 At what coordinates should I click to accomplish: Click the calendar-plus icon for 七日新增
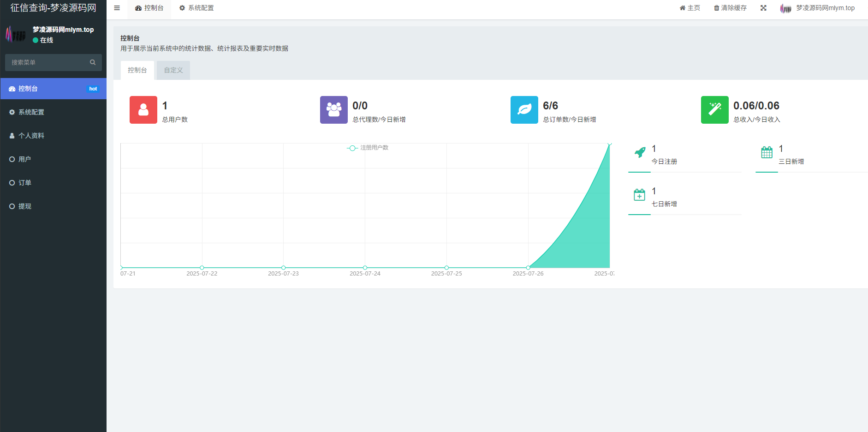(640, 195)
